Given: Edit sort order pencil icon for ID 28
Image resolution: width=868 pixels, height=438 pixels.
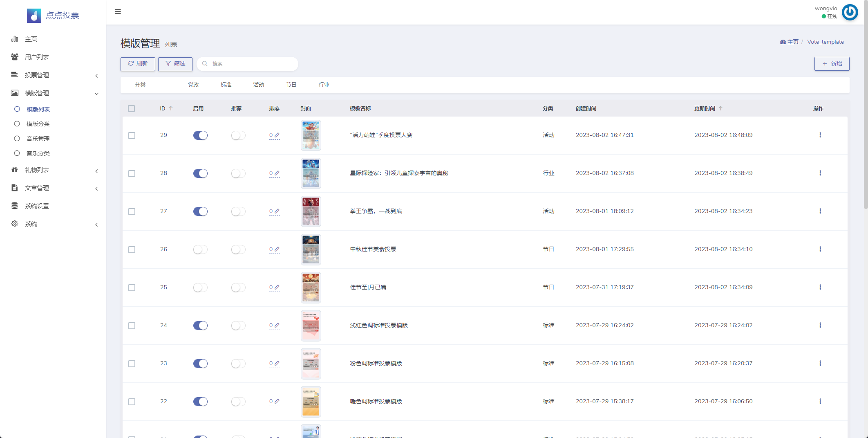Looking at the screenshot, I should click(277, 173).
